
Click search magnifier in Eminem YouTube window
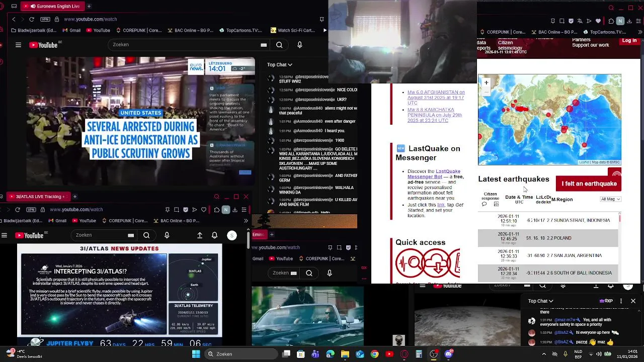309,273
